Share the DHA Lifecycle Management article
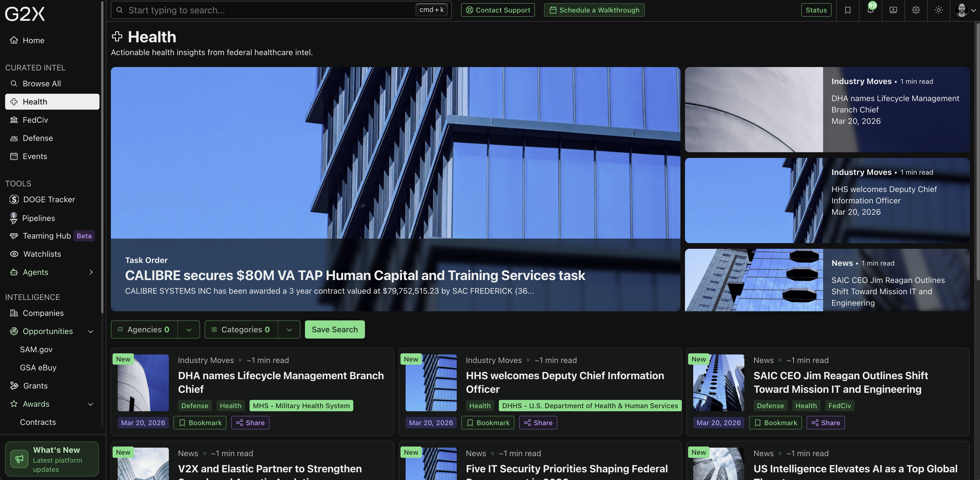This screenshot has width=980, height=480. click(x=250, y=423)
